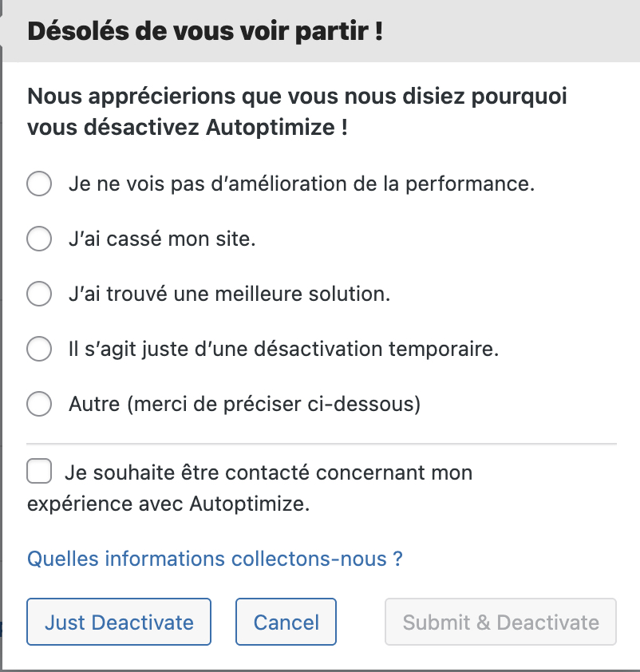640x672 pixels.
Task: Click the Submit & Deactivate button
Action: coord(500,622)
